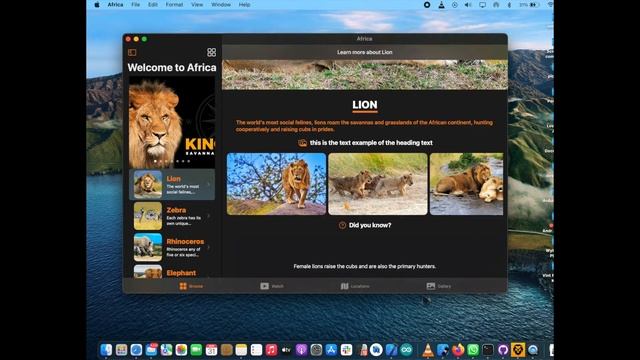The image size is (640, 360).
Task: Open FaceTime from the Dock
Action: tap(196, 350)
